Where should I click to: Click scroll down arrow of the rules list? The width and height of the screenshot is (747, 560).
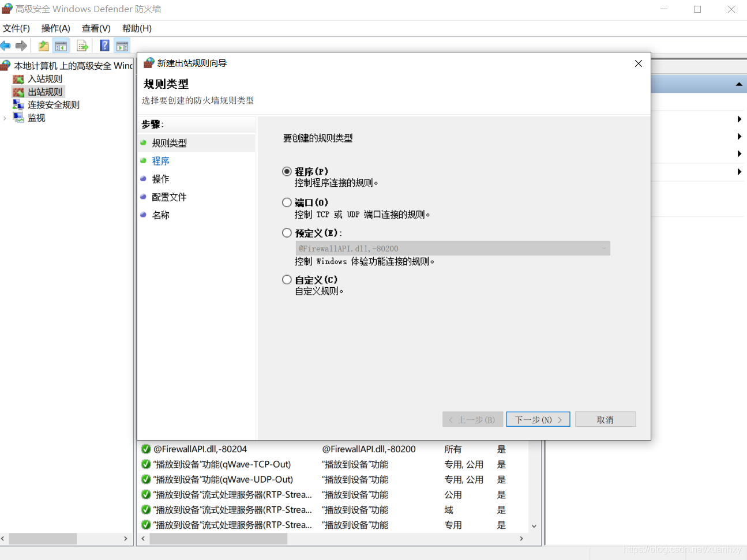coord(534,526)
